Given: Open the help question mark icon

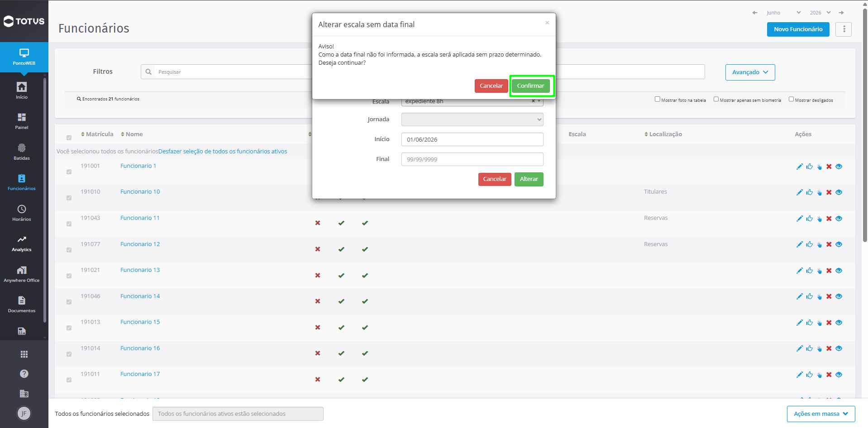Looking at the screenshot, I should point(24,374).
